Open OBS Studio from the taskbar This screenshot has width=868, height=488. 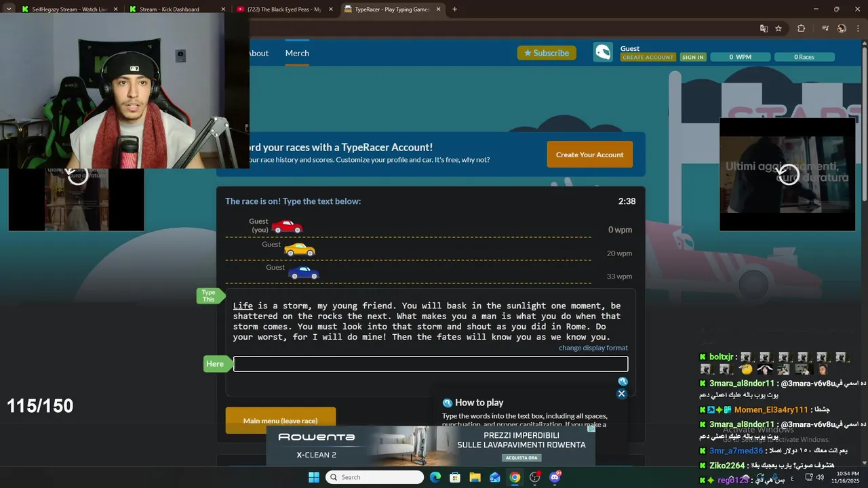pyautogui.click(x=535, y=477)
